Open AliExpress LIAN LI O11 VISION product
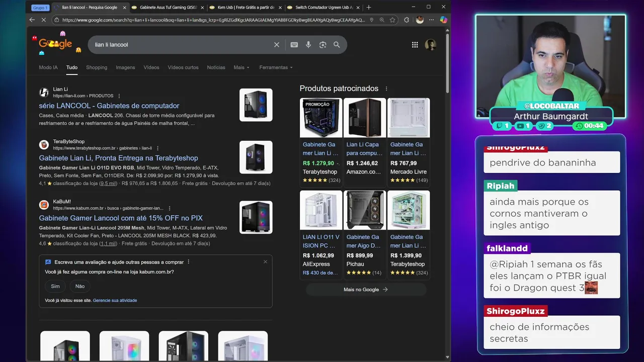644x362 pixels. [321, 234]
